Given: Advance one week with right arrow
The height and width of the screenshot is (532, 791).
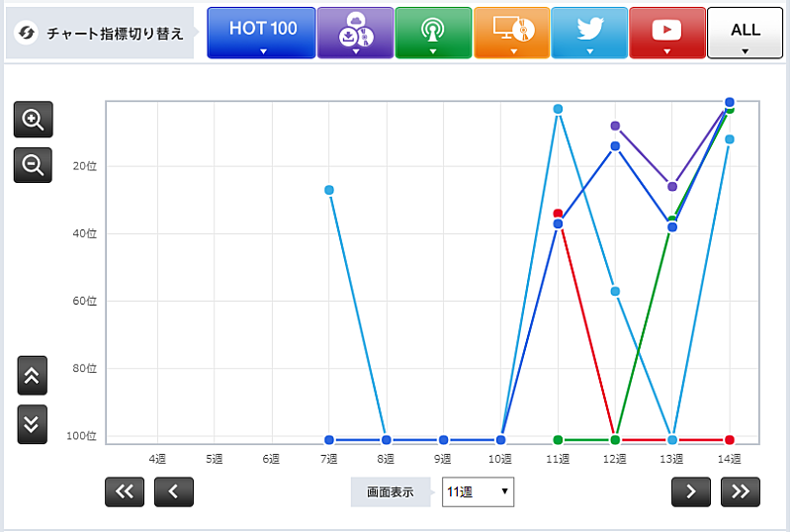Looking at the screenshot, I should click(x=691, y=491).
